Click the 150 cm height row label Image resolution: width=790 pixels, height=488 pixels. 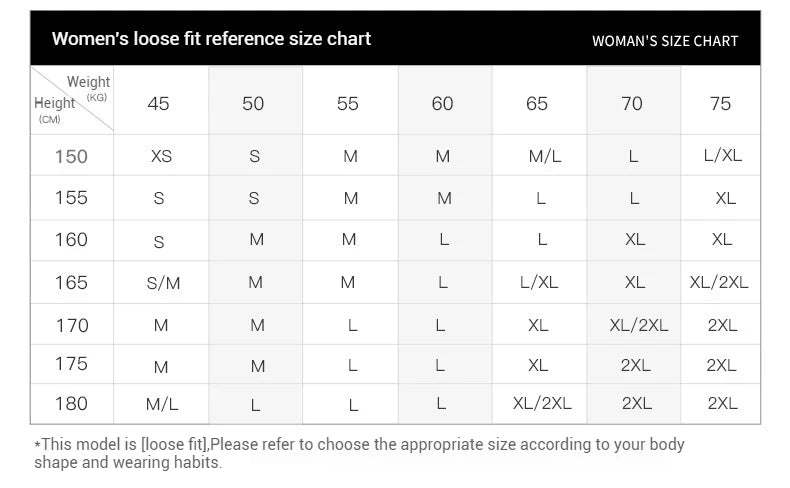coord(71,156)
